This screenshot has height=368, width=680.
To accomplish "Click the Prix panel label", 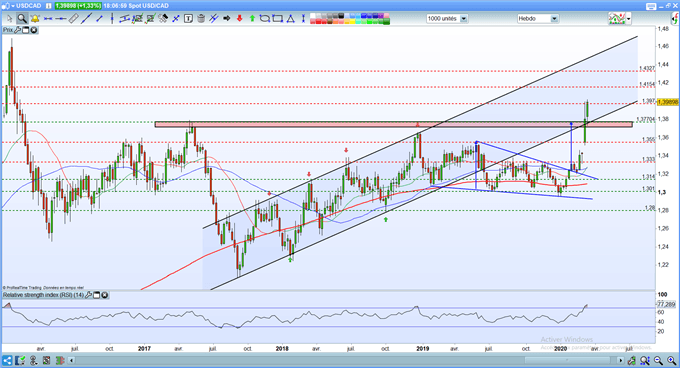I will pos(8,30).
